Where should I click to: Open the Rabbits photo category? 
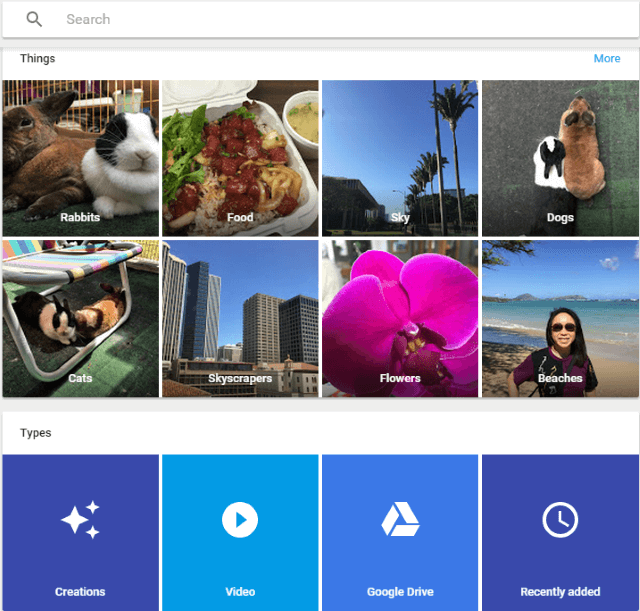pyautogui.click(x=80, y=158)
